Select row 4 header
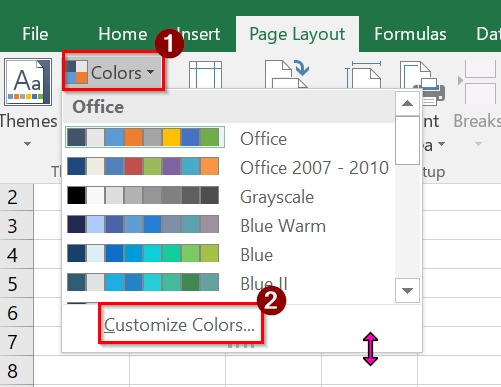 pos(17,254)
